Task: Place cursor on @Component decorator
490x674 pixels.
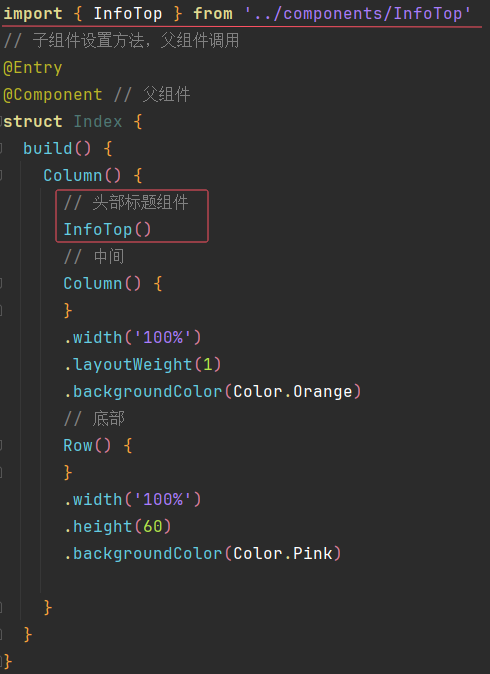Action: tap(53, 95)
